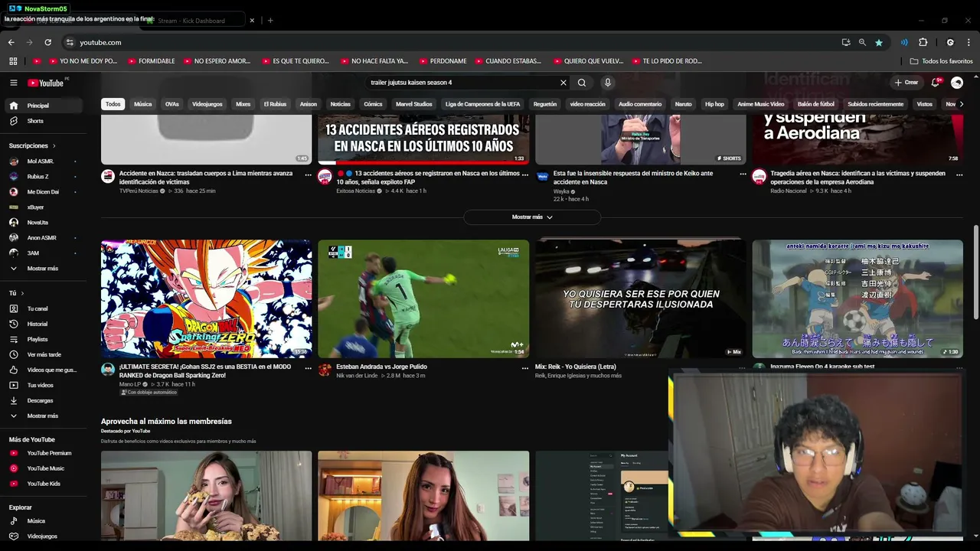Click the Exitosa Noticias channel name
Viewport: 980px width, 551px height.
[356, 191]
